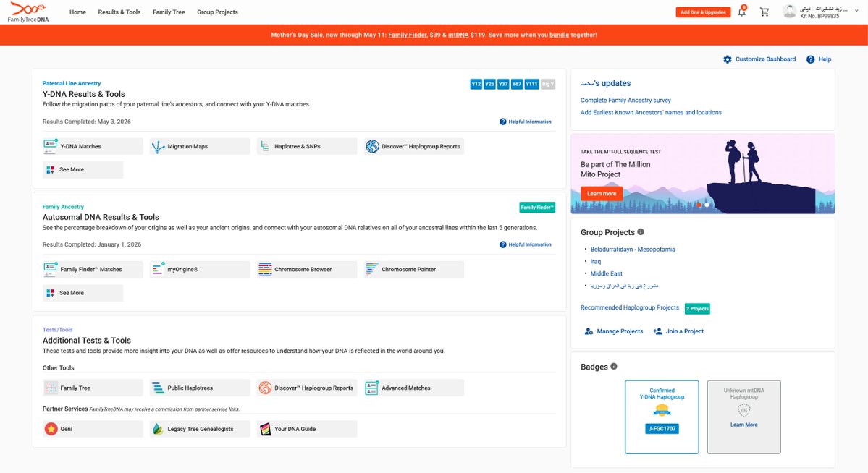Follow the mtDNA sale link
The width and height of the screenshot is (868, 473).
pyautogui.click(x=458, y=35)
